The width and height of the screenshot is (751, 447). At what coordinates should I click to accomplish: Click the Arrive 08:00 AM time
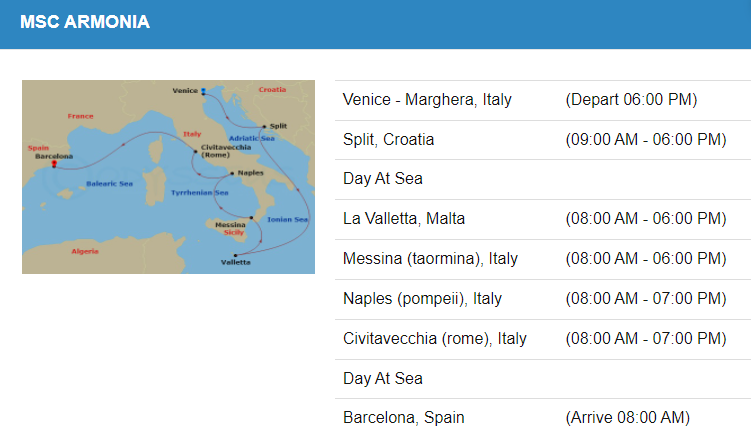627,418
